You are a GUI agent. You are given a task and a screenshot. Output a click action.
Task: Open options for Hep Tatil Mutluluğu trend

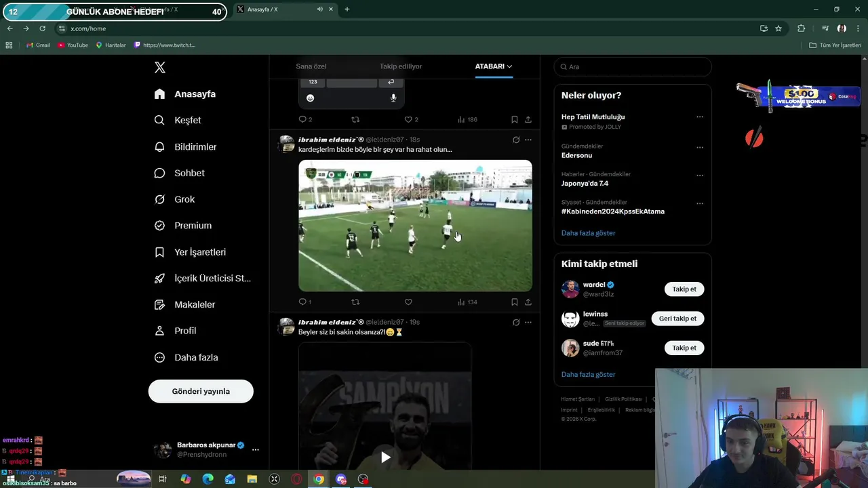(700, 117)
